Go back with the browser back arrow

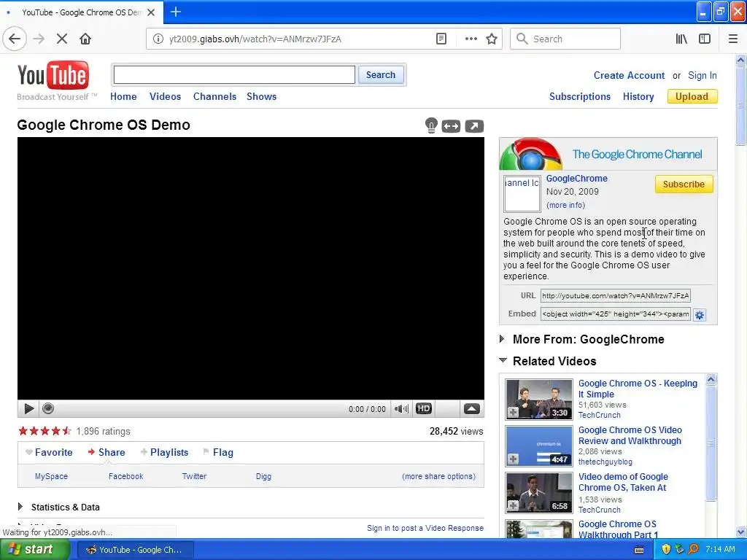(x=15, y=39)
